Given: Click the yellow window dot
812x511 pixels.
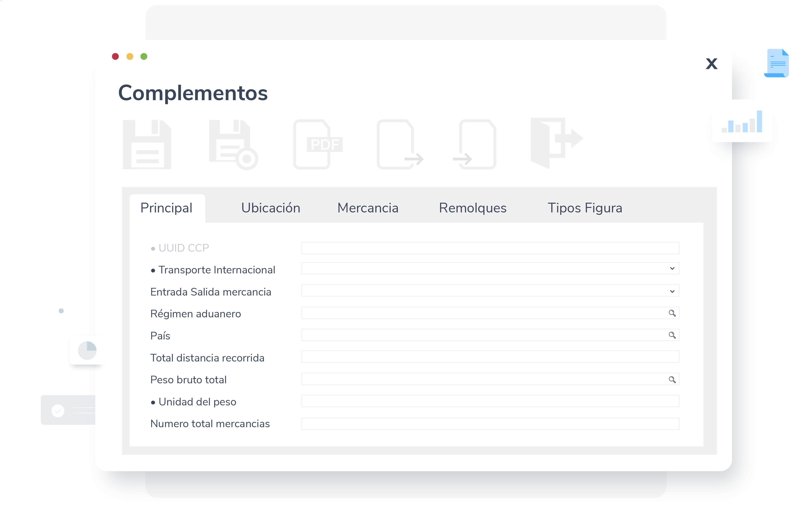Looking at the screenshot, I should coord(130,56).
